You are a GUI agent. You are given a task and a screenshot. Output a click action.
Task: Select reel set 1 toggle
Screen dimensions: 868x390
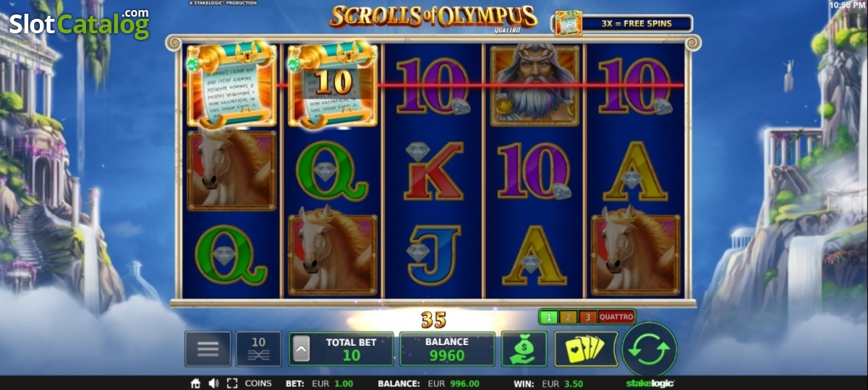click(x=549, y=317)
